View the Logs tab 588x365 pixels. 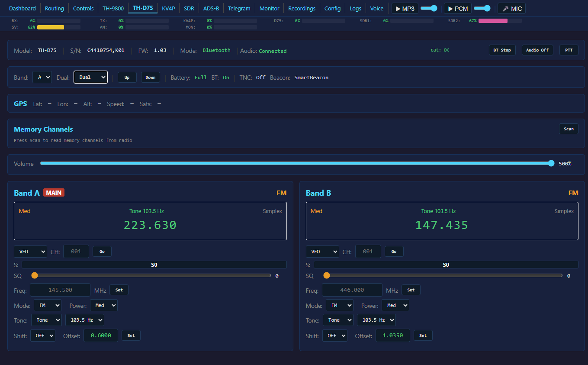click(355, 8)
